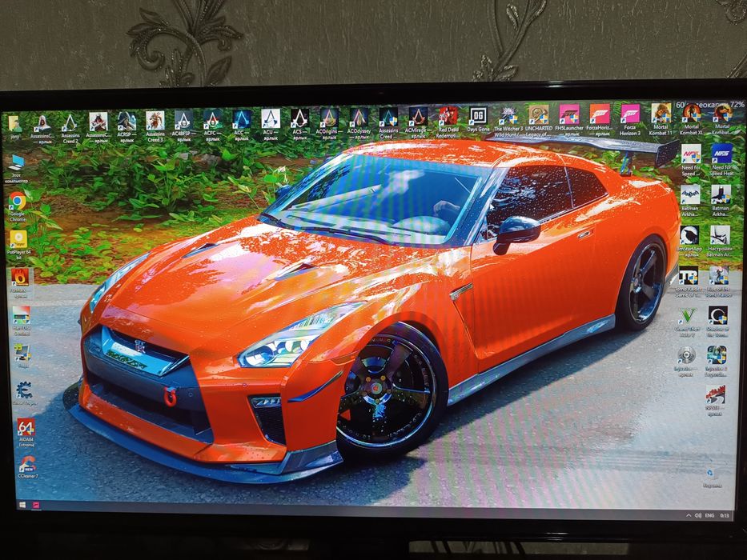Launch CCleaner 7
Image resolution: width=747 pixels, height=560 pixels.
(x=28, y=468)
